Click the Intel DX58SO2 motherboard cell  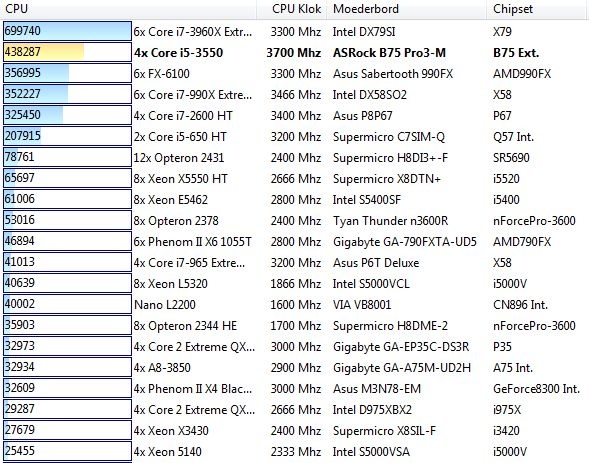(x=370, y=95)
